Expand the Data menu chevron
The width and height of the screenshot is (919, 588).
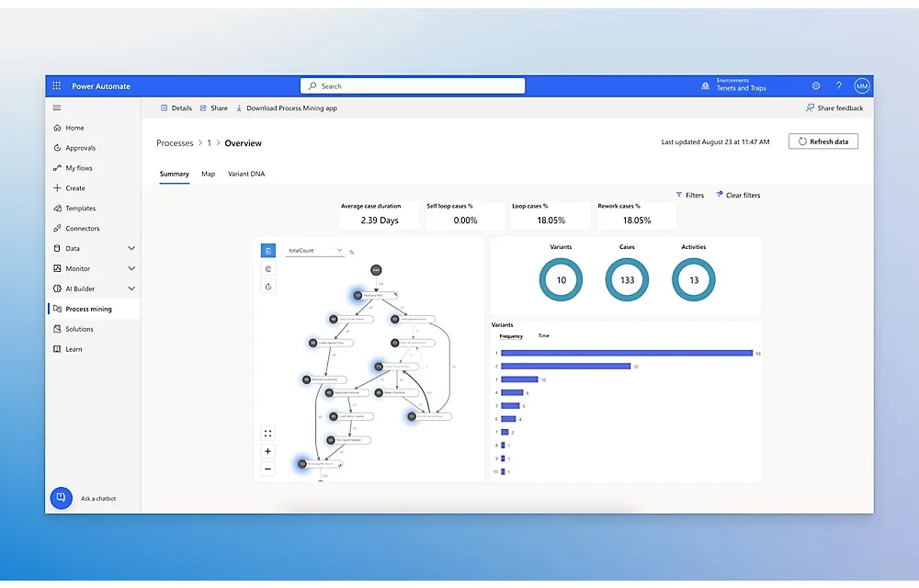[131, 248]
